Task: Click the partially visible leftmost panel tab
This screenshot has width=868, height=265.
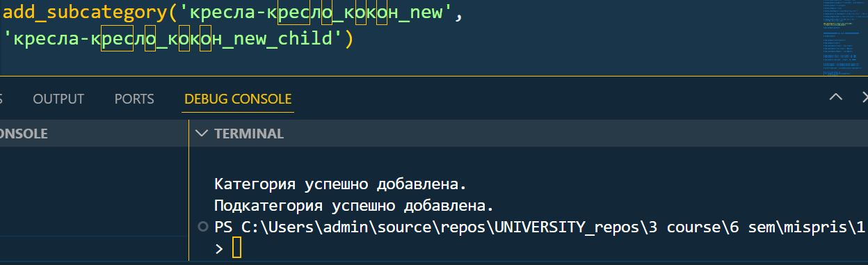Action: pyautogui.click(x=1, y=99)
